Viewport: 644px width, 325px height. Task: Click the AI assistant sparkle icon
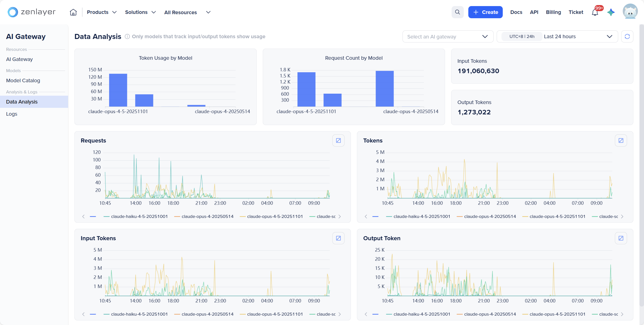pyautogui.click(x=611, y=12)
